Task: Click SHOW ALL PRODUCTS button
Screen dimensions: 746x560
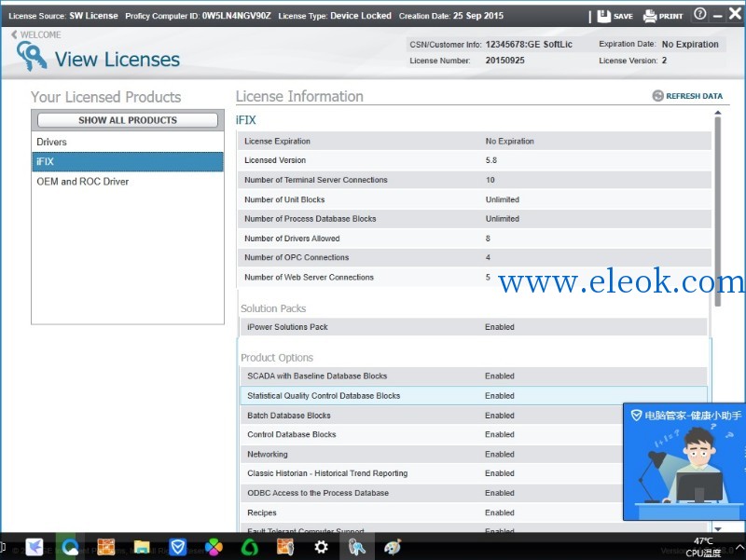Action: click(128, 120)
